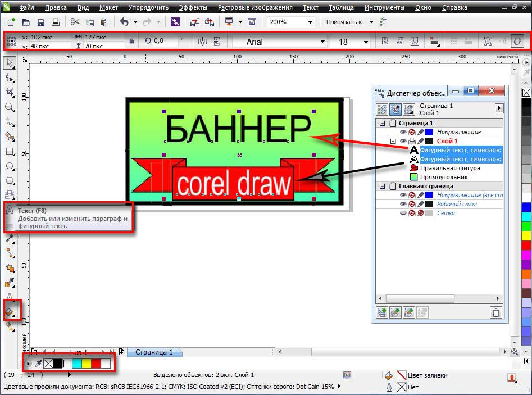Pick the yellow swatch in document palette
Screen dimensions: 532x395
(87, 364)
